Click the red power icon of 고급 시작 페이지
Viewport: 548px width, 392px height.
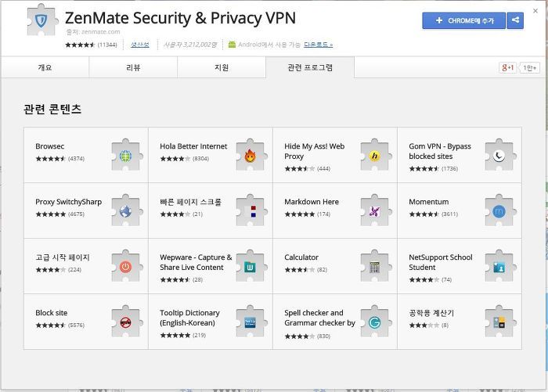(126, 267)
